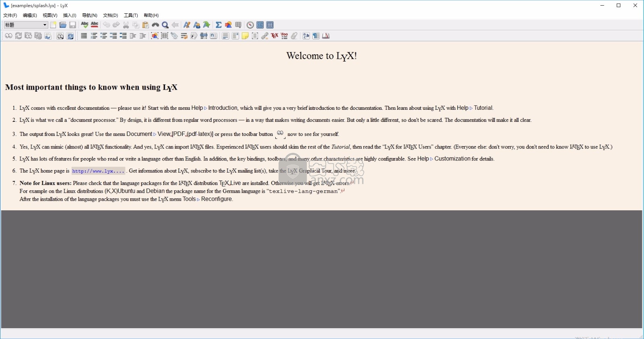Click the Paste clipboard icon

point(146,25)
